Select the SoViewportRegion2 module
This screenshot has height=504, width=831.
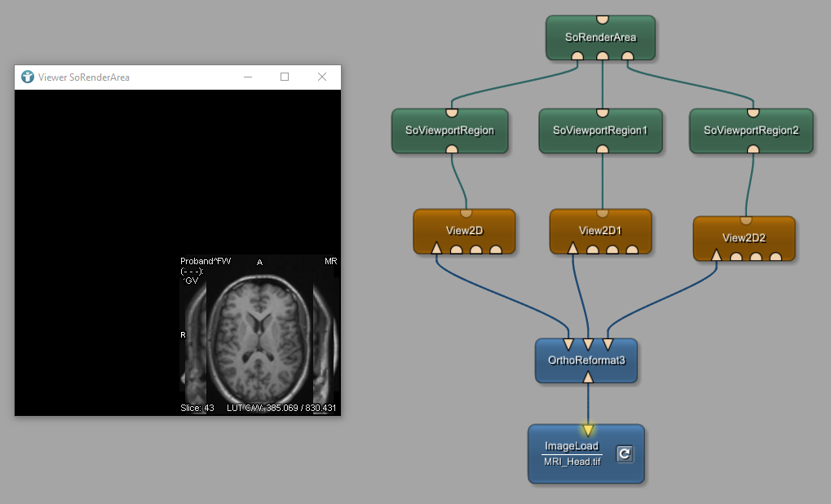(x=751, y=130)
